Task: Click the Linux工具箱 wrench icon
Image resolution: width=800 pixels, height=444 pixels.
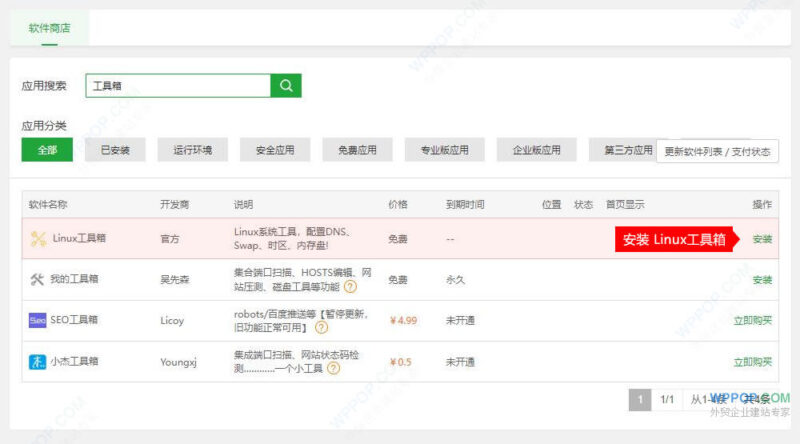Action: tap(38, 239)
